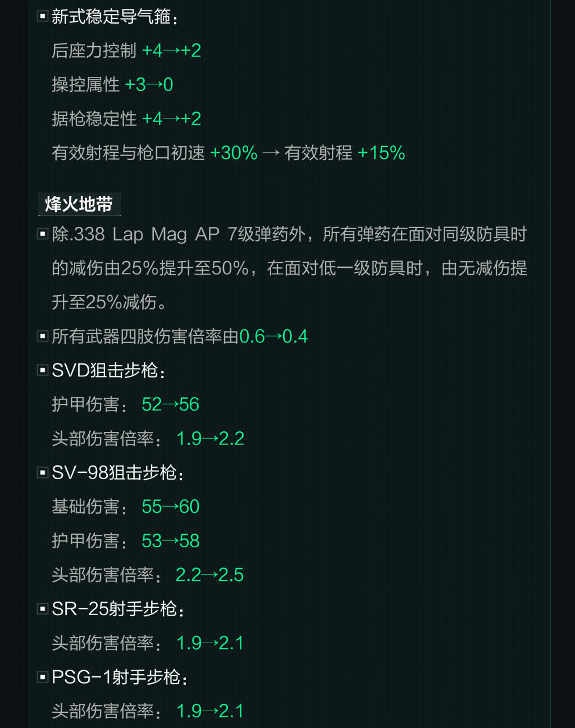Click the 据枪稳定性 +4→+2 entry
The height and width of the screenshot is (728, 575).
click(x=126, y=119)
